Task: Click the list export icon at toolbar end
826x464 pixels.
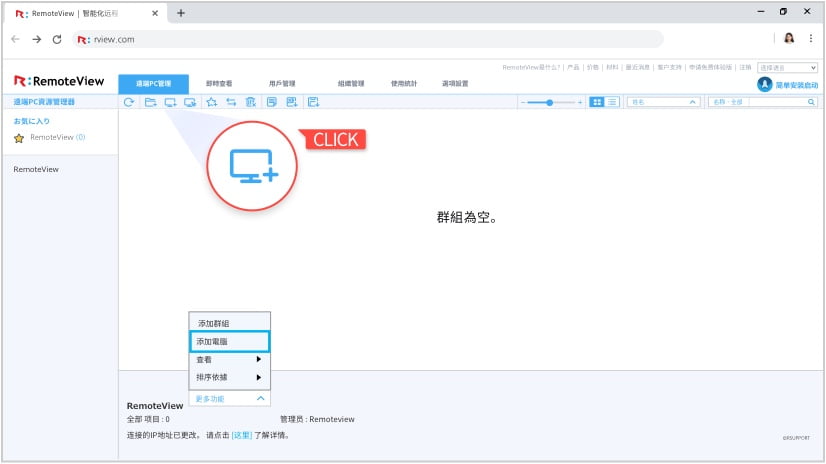Action: point(313,102)
